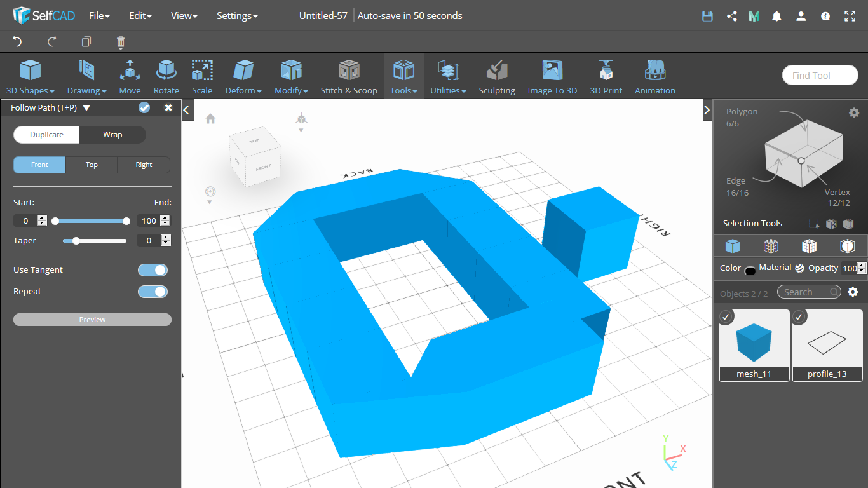Open the Edit menu
Viewport: 868px width, 488px height.
(x=140, y=16)
